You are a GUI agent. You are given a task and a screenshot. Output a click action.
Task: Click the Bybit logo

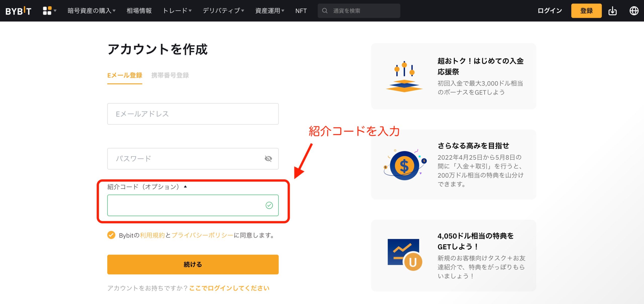coord(18,11)
